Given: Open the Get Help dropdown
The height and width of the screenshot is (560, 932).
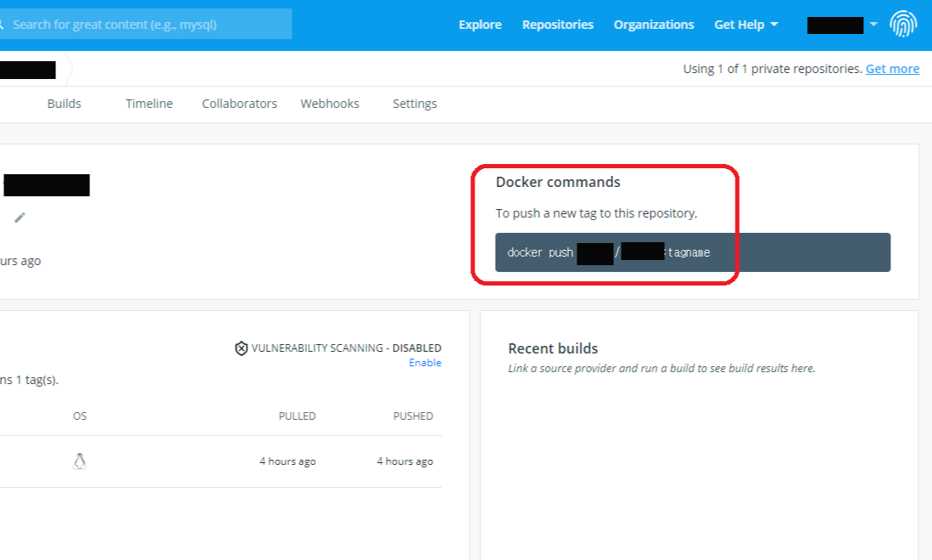Looking at the screenshot, I should pyautogui.click(x=746, y=25).
